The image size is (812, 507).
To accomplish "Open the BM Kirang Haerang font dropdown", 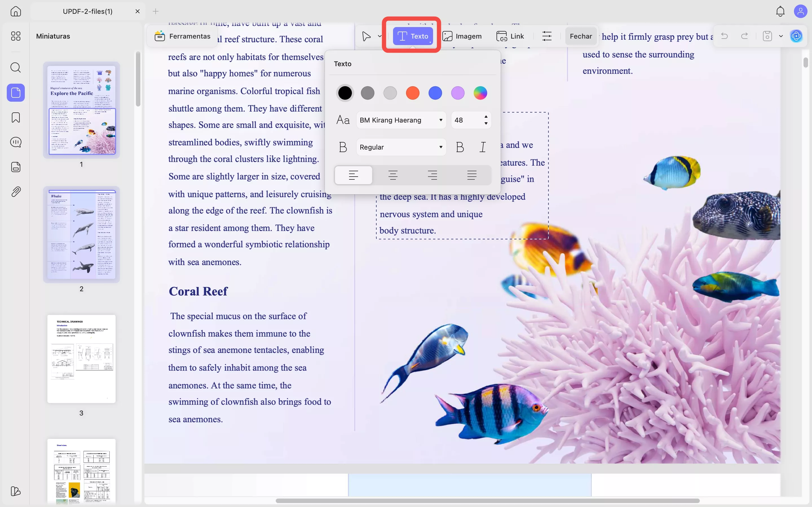I will 401,120.
